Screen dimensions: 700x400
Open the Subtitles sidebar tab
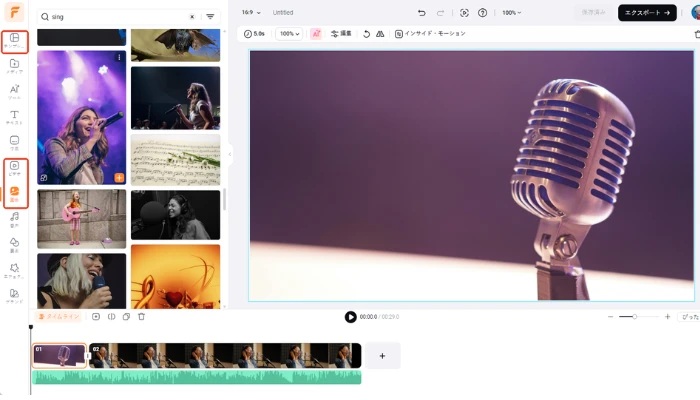click(x=14, y=143)
